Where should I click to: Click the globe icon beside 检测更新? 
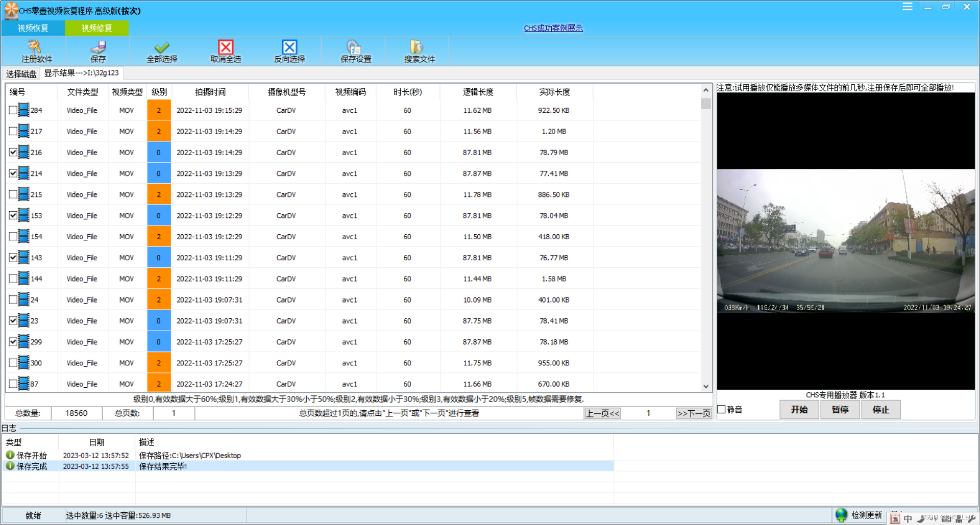coord(841,515)
